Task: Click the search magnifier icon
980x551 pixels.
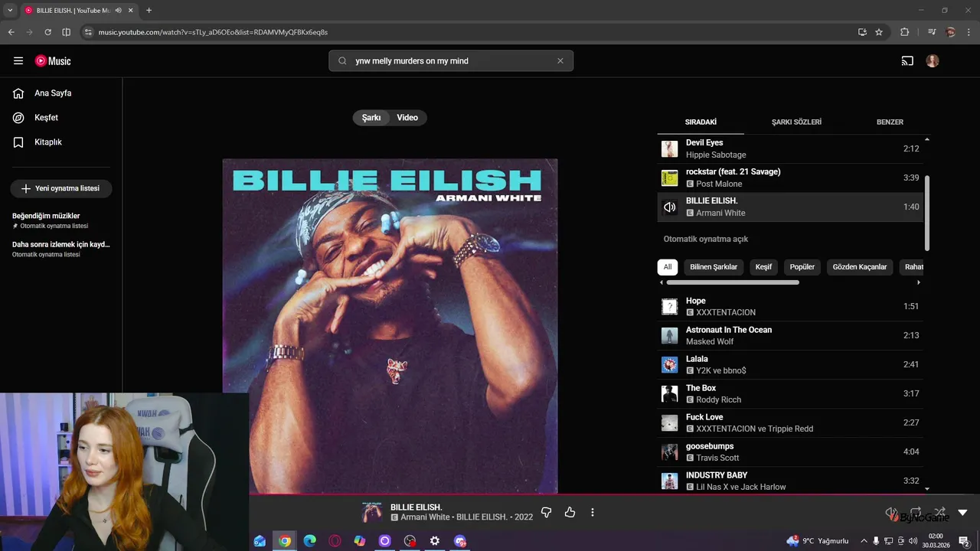Action: [x=342, y=61]
